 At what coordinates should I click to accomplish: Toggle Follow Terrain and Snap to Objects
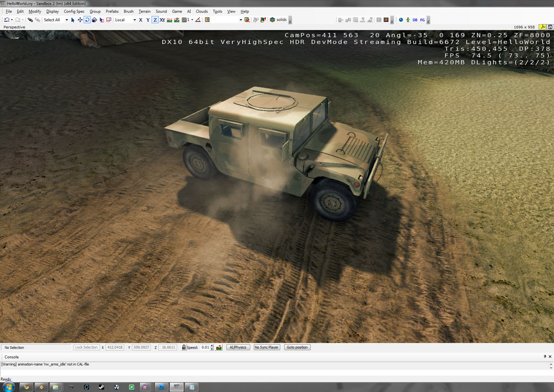pyautogui.click(x=177, y=20)
